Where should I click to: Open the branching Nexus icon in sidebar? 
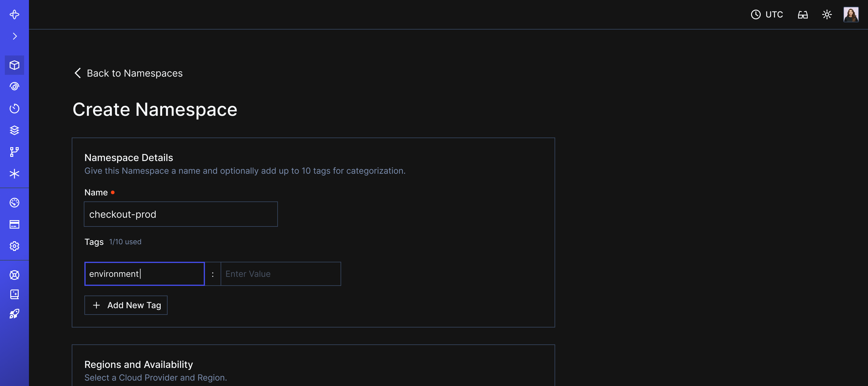(14, 152)
